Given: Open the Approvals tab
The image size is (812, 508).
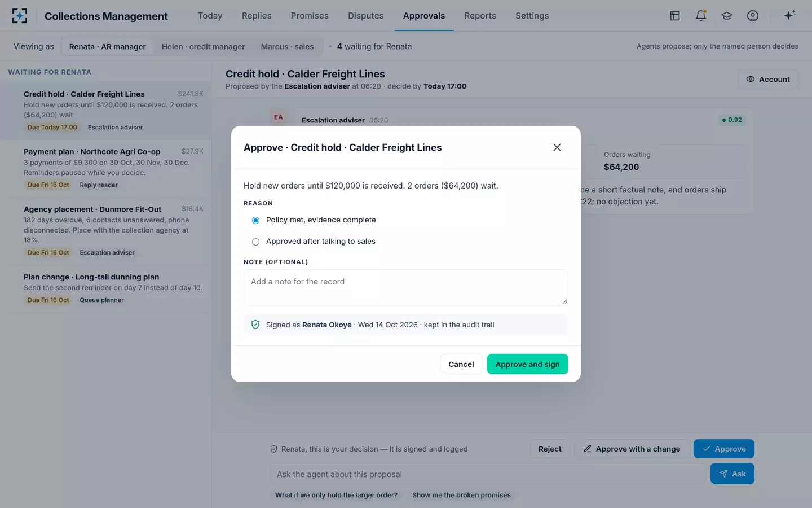Looking at the screenshot, I should click(424, 16).
